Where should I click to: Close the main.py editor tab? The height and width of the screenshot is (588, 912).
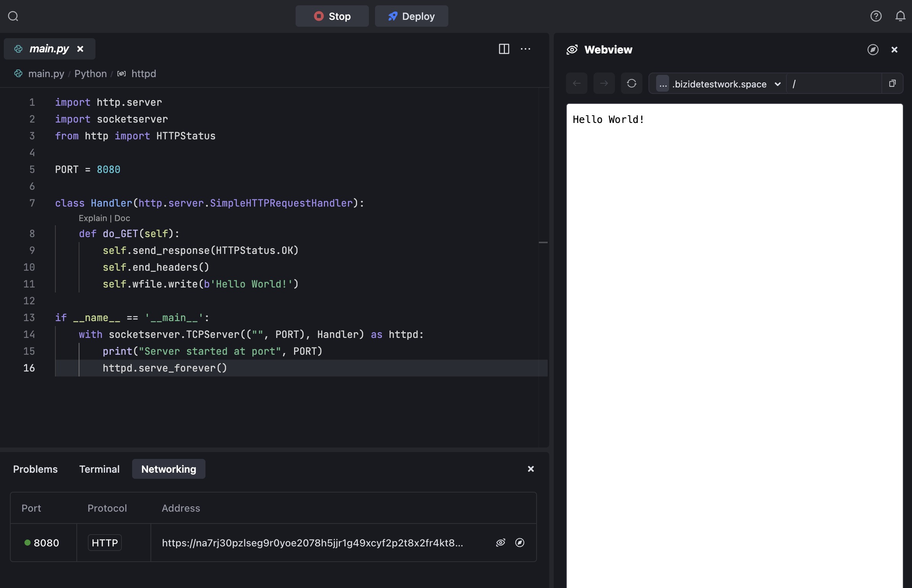pos(80,49)
